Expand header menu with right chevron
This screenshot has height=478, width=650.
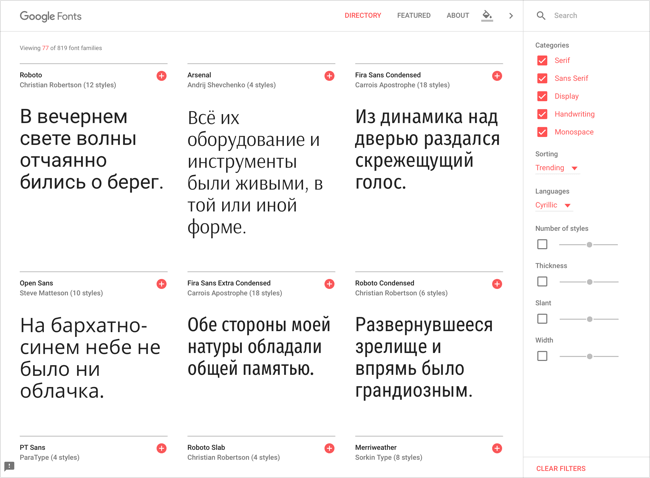click(x=511, y=16)
